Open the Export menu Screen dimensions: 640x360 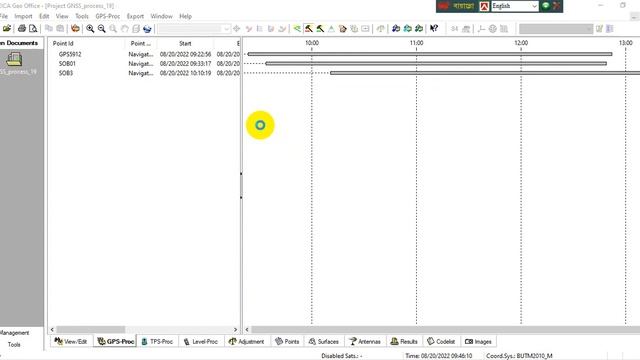pos(135,16)
